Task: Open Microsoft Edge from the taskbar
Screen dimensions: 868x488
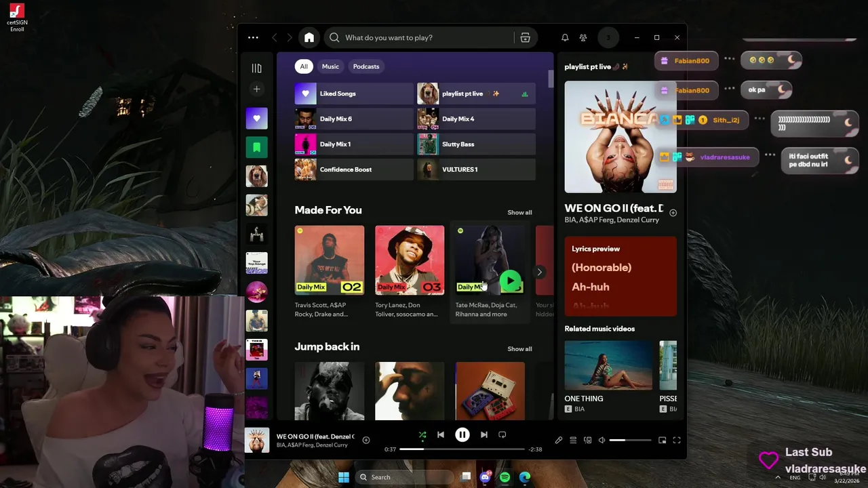Action: click(525, 477)
